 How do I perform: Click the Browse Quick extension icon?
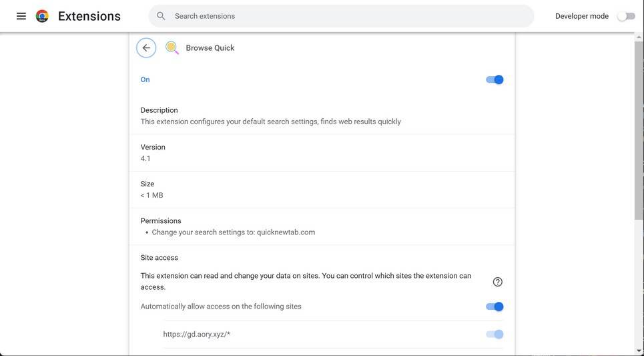172,48
